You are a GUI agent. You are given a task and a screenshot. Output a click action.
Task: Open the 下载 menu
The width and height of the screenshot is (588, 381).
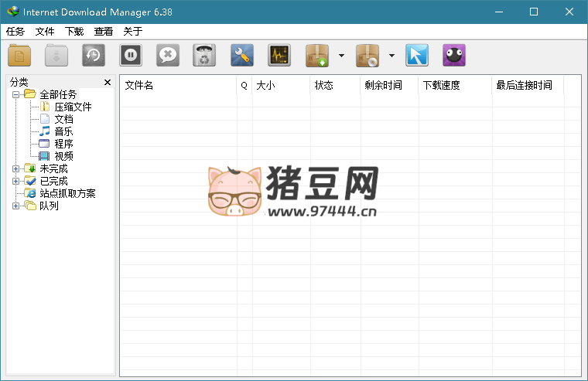[x=74, y=32]
